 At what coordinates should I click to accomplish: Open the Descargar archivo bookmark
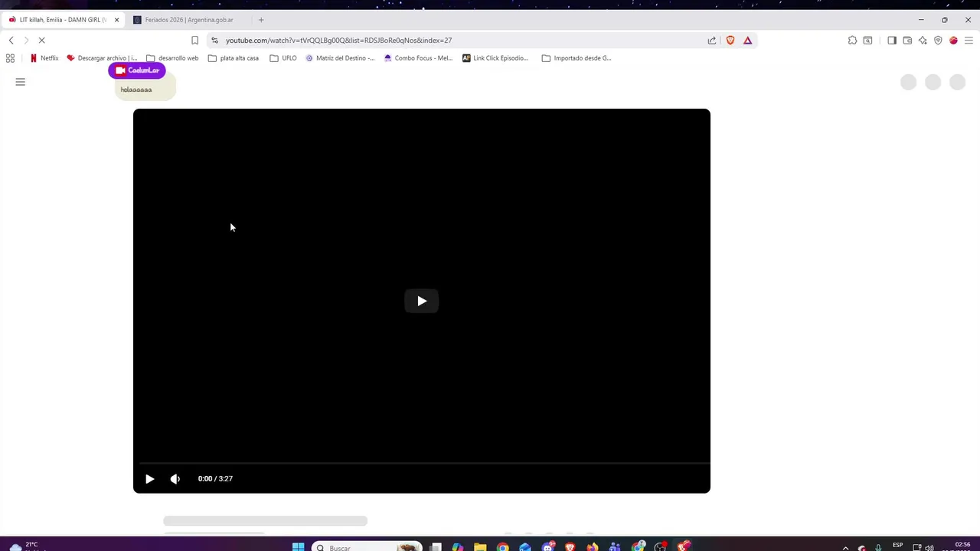(x=102, y=58)
